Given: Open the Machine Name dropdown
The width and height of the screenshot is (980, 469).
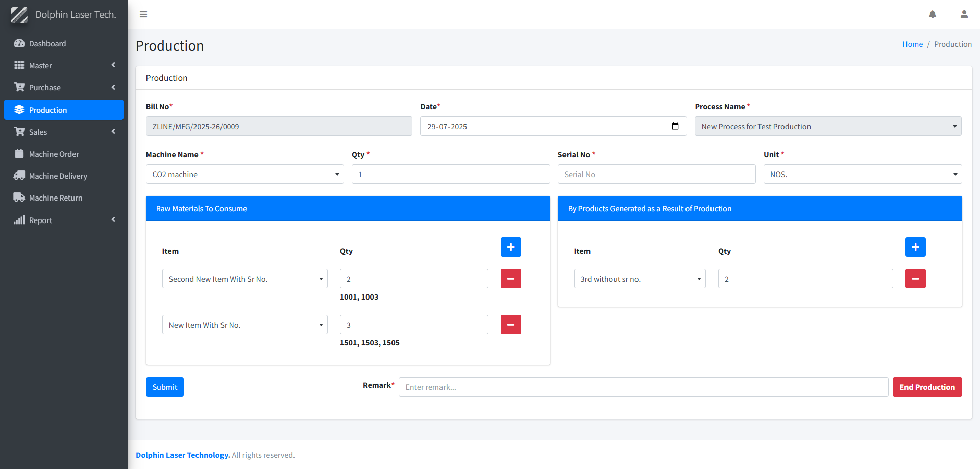Looking at the screenshot, I should pos(244,174).
